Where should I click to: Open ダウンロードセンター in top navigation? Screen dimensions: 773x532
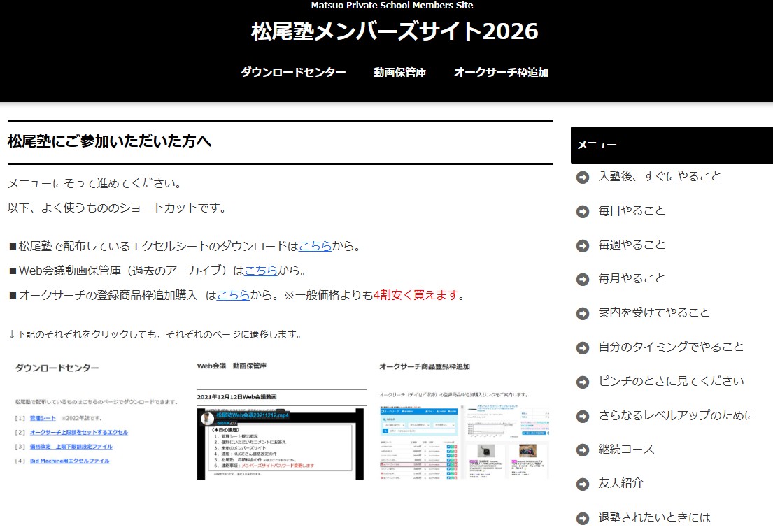tap(293, 72)
